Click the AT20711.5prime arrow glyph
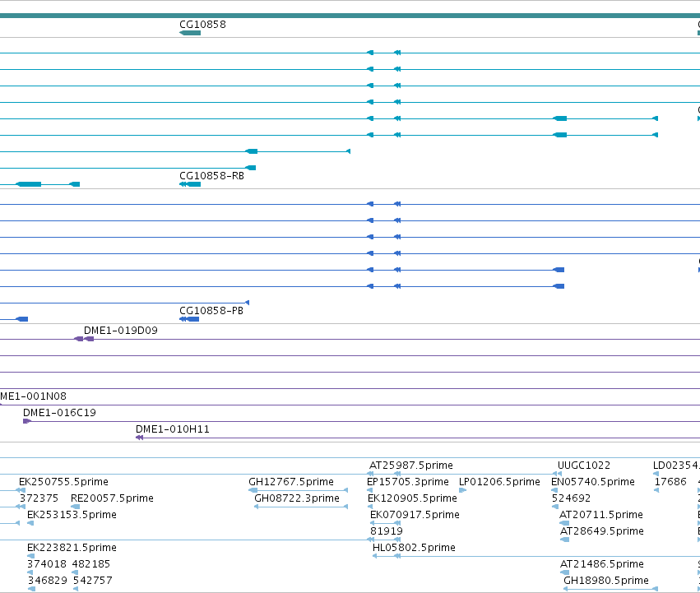Viewport: 700px width, 593px height. click(564, 523)
